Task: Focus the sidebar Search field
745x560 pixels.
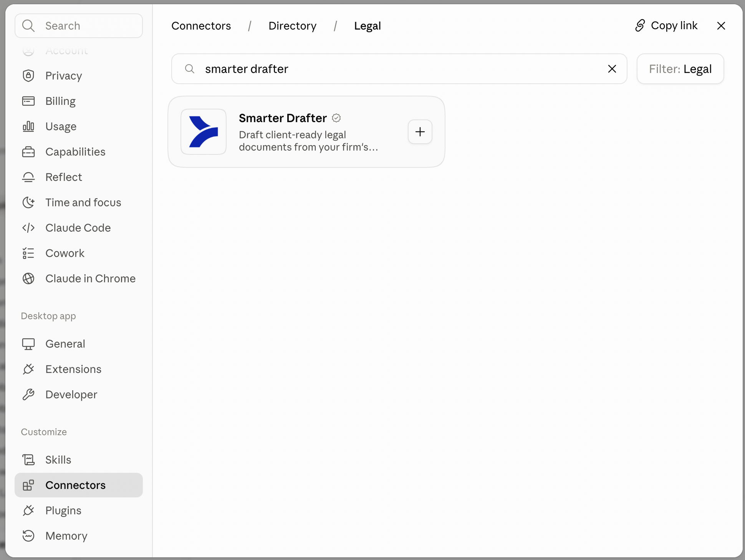Action: click(x=79, y=26)
